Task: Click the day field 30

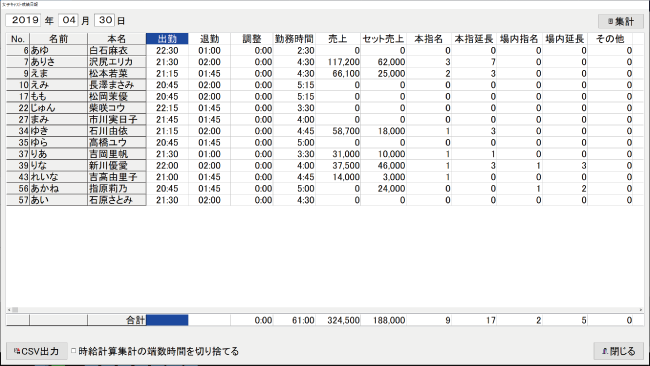Action: tap(104, 20)
